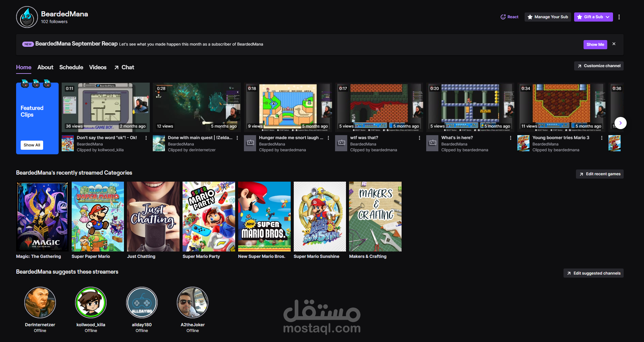This screenshot has height=342, width=644.
Task: Open the channel's three-dot options menu
Action: (x=619, y=17)
